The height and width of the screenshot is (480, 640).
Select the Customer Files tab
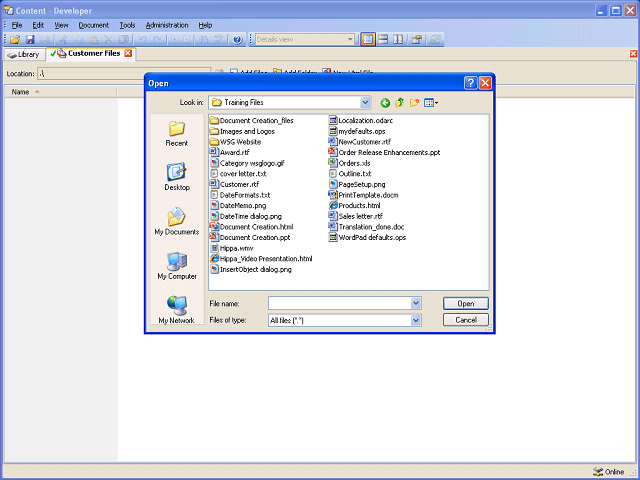(x=93, y=53)
